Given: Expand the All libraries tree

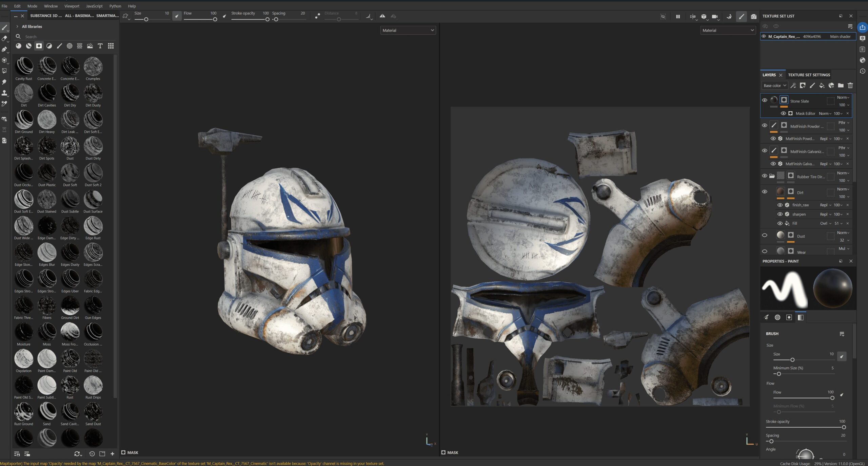Looking at the screenshot, I should click(x=17, y=26).
